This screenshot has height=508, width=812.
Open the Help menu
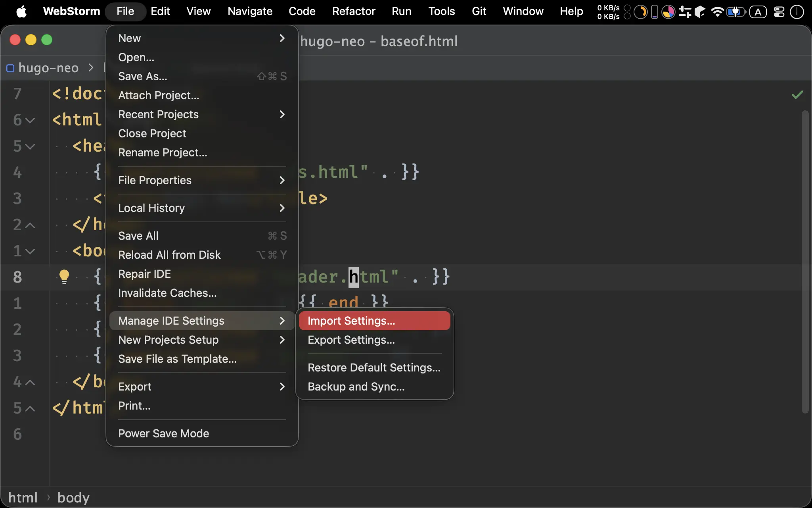[571, 12]
